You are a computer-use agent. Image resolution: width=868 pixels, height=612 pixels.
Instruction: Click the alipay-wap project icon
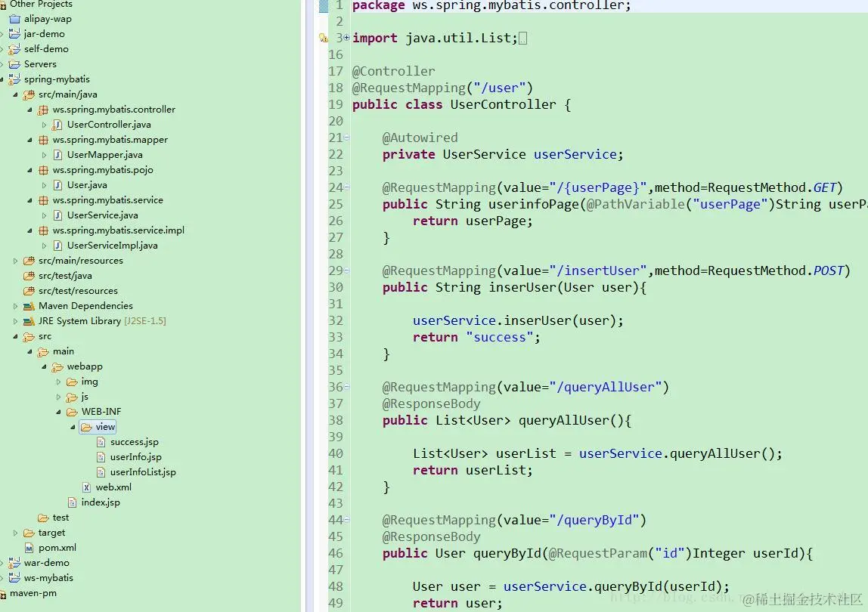pos(14,19)
